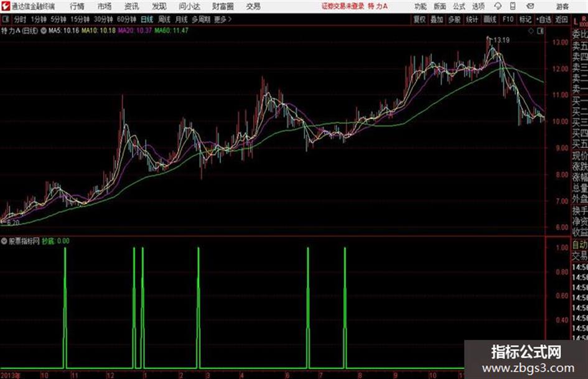Viewport: 588px width, 379px height.
Task: Open the 交易 menu
Action: pos(253,6)
